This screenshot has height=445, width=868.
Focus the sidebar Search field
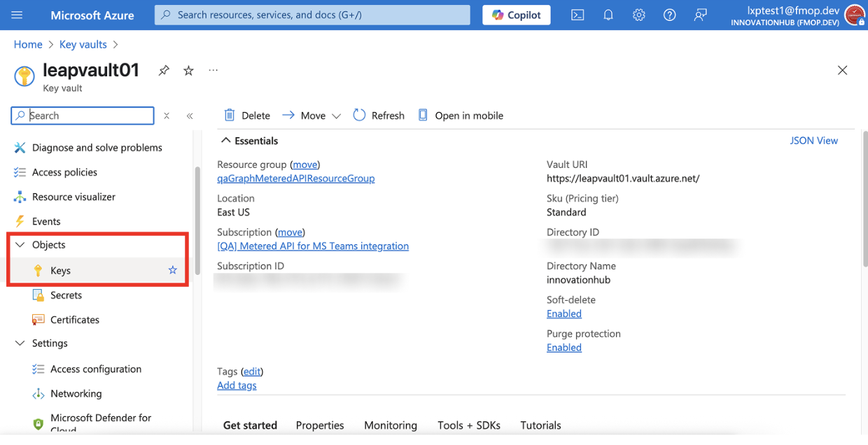pyautogui.click(x=83, y=115)
